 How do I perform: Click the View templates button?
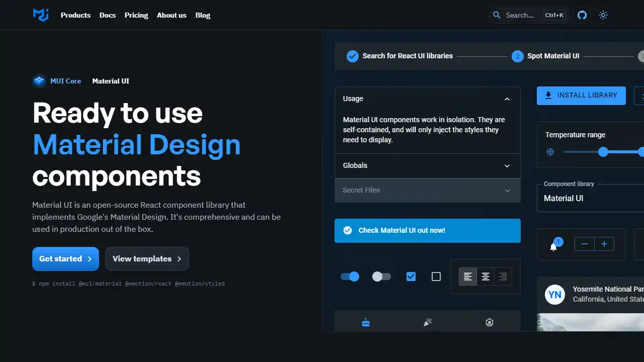pyautogui.click(x=147, y=259)
